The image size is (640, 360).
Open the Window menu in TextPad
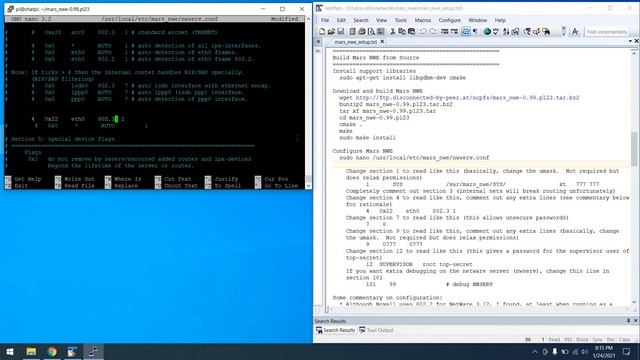tap(478, 20)
